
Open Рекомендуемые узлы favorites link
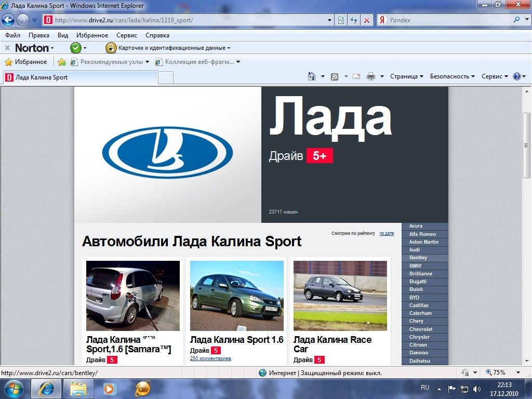pos(110,62)
